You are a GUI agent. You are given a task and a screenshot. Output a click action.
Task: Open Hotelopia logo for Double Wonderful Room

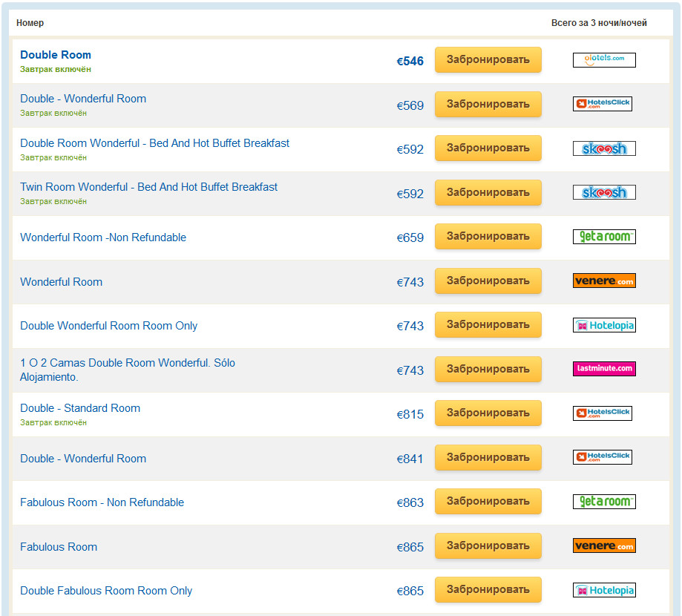[604, 325]
